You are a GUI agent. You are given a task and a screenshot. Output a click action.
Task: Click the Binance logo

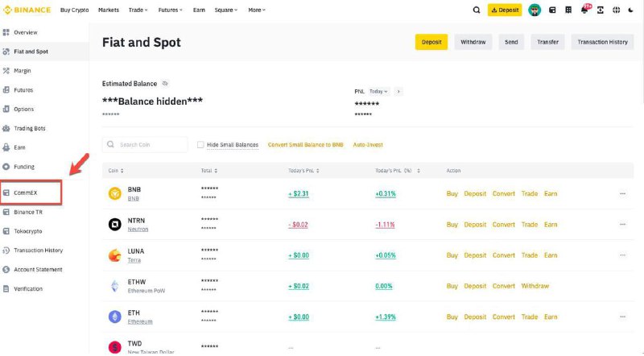[x=27, y=10]
